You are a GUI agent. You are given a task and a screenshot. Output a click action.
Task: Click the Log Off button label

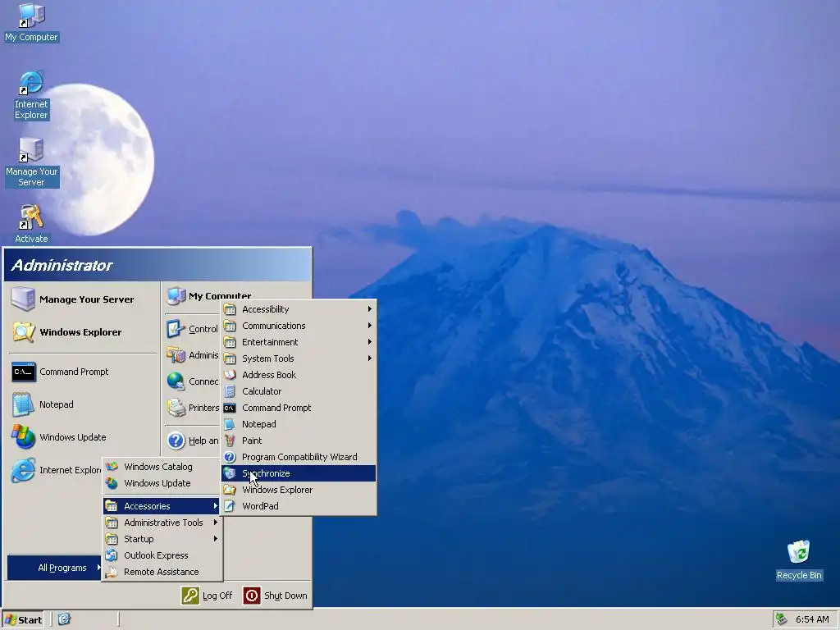(217, 596)
